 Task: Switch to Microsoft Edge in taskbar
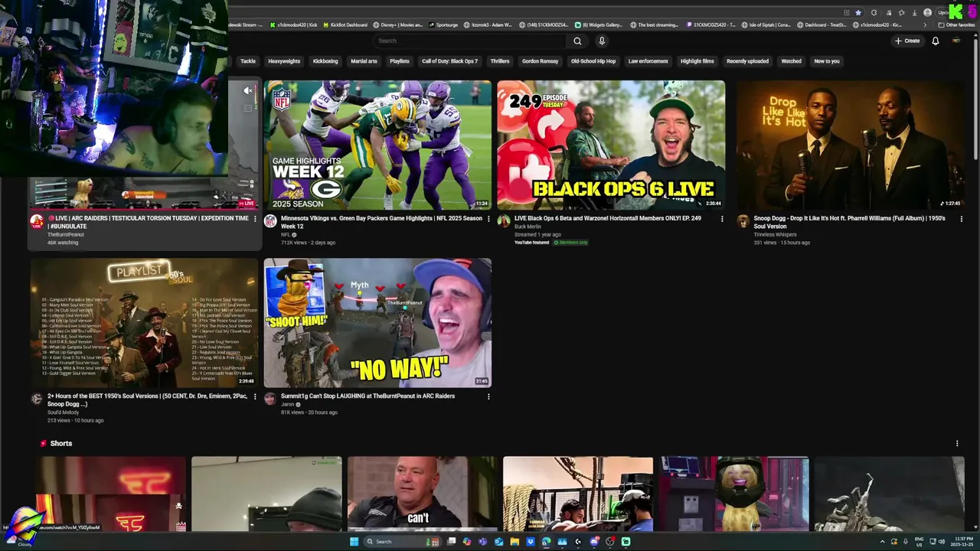pyautogui.click(x=546, y=542)
